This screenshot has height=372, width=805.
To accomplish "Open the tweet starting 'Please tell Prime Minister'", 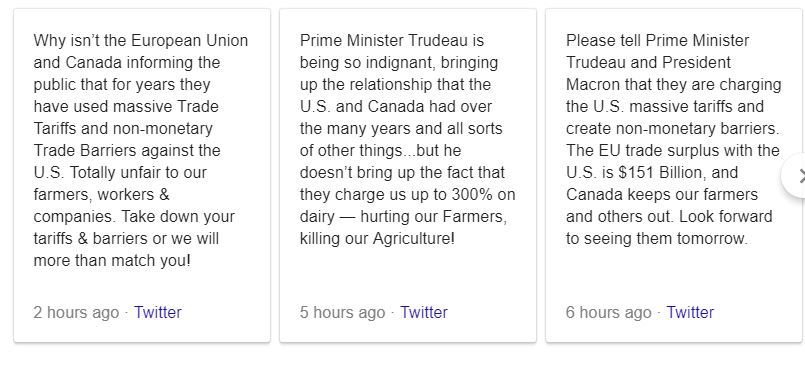I will click(x=674, y=139).
